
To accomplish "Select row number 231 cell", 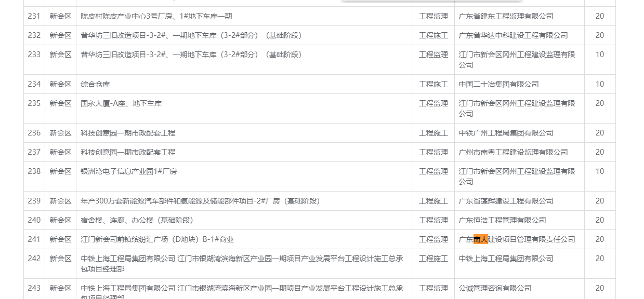I will tap(34, 16).
